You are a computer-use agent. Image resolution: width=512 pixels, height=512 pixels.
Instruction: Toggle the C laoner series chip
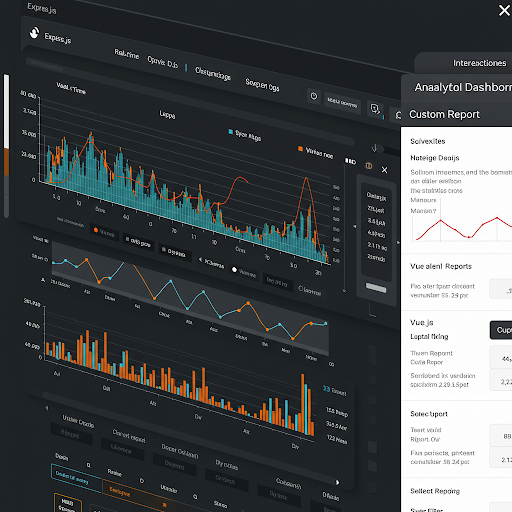click(310, 291)
